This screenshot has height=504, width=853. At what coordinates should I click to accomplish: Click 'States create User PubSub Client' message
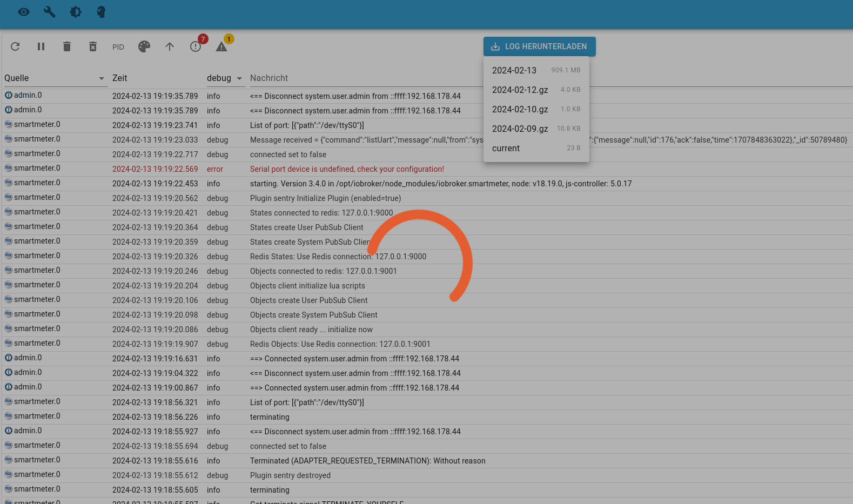click(x=307, y=227)
